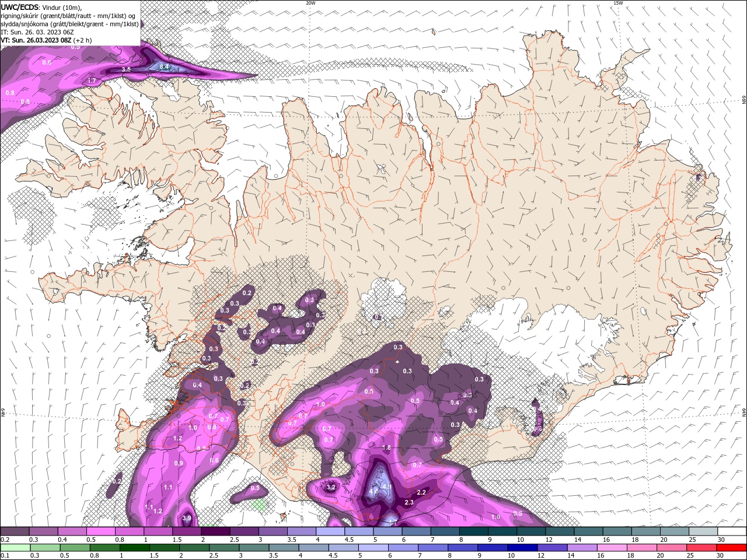
Task: Click the 2.5 label in the top legend row
Action: [x=235, y=540]
